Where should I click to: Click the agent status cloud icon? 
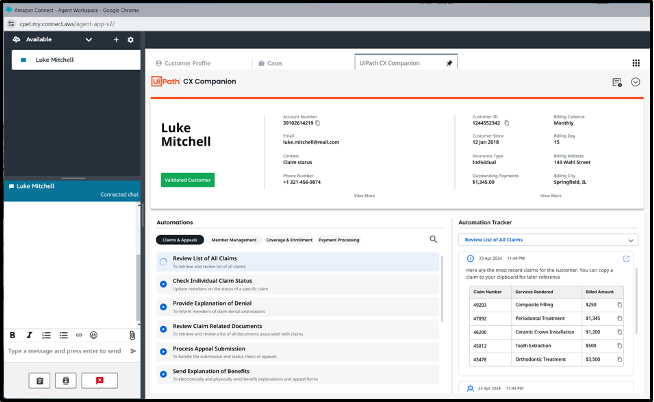[x=16, y=39]
